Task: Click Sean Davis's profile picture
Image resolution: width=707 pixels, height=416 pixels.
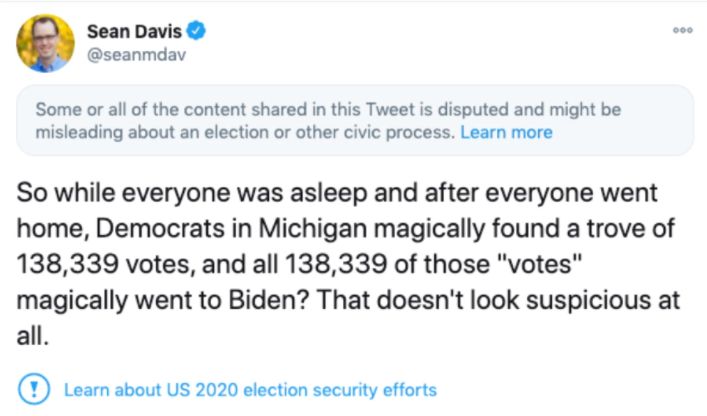Action: point(46,43)
